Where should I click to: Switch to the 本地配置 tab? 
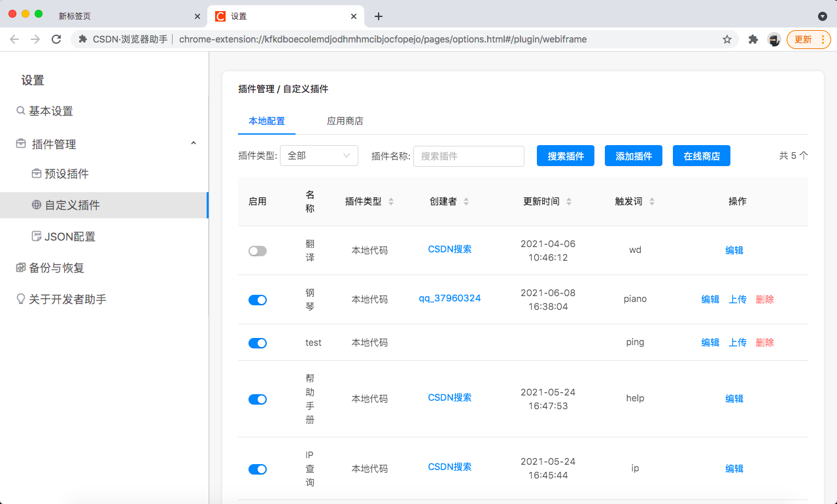click(267, 121)
